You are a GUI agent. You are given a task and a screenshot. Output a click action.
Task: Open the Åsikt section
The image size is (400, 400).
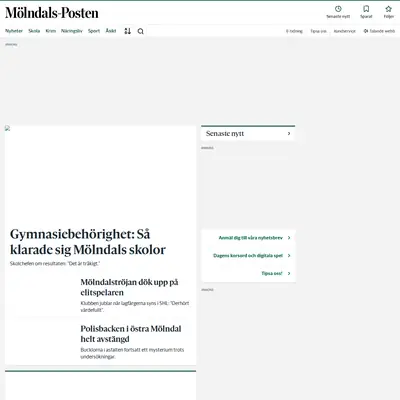[x=111, y=31]
